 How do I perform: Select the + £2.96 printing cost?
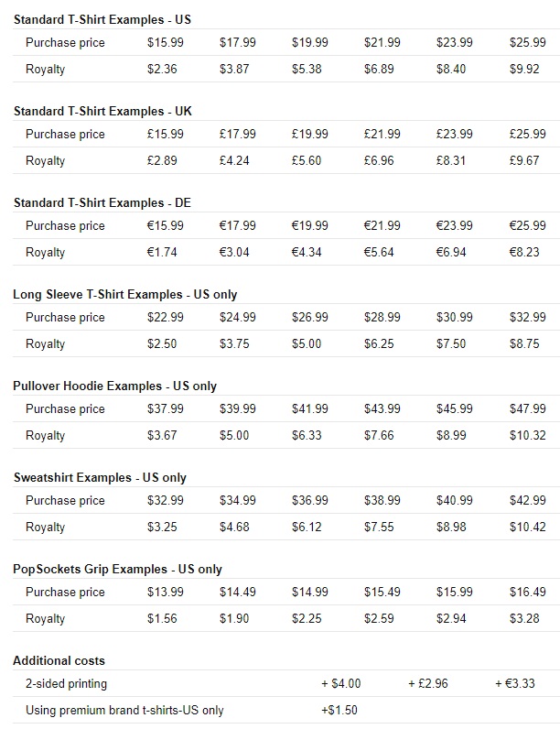click(x=428, y=683)
